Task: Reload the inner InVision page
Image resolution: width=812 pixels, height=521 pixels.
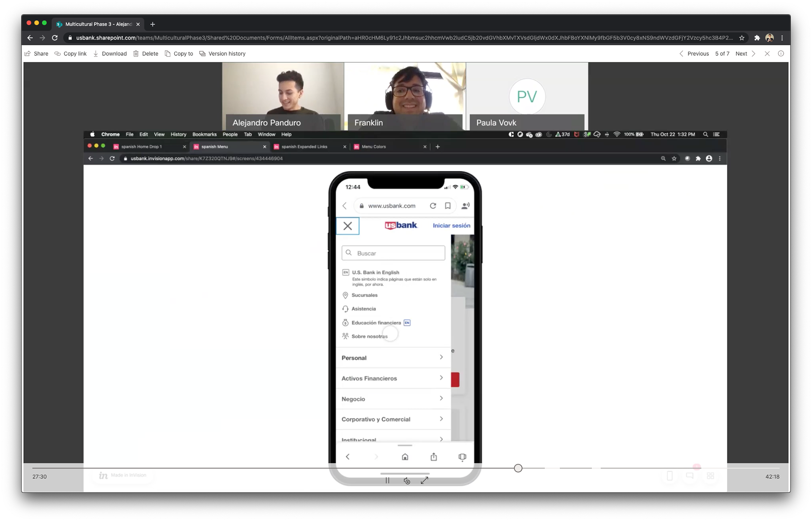Action: [x=112, y=159]
